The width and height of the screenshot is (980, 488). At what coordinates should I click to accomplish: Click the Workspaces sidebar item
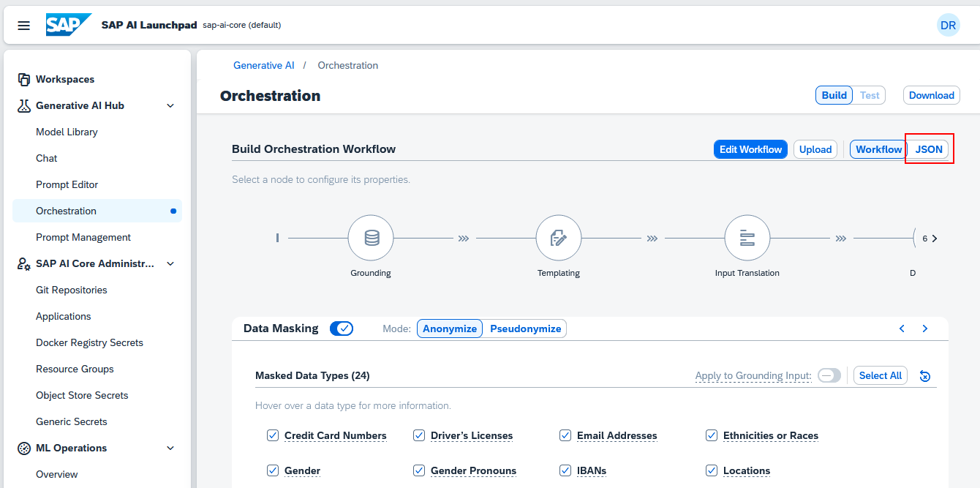[x=97, y=79]
